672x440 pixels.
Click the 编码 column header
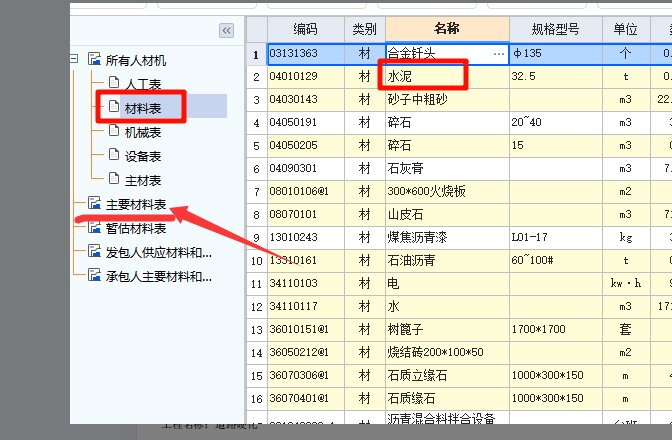(306, 29)
